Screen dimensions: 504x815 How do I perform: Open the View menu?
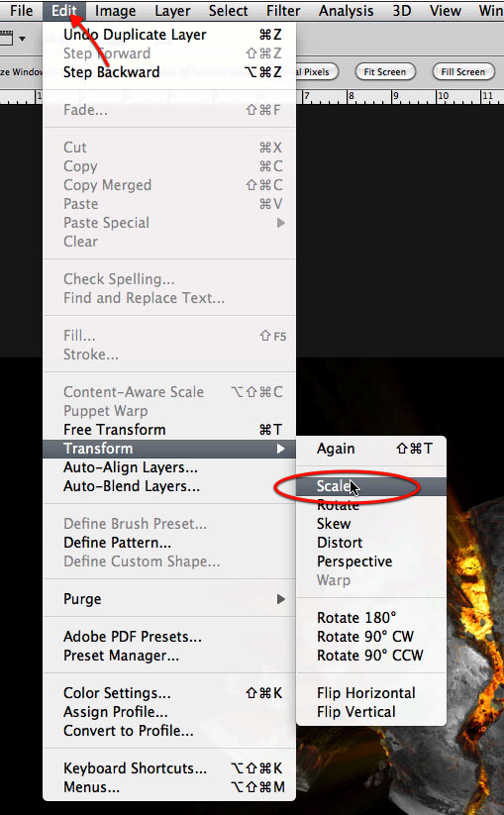(446, 10)
